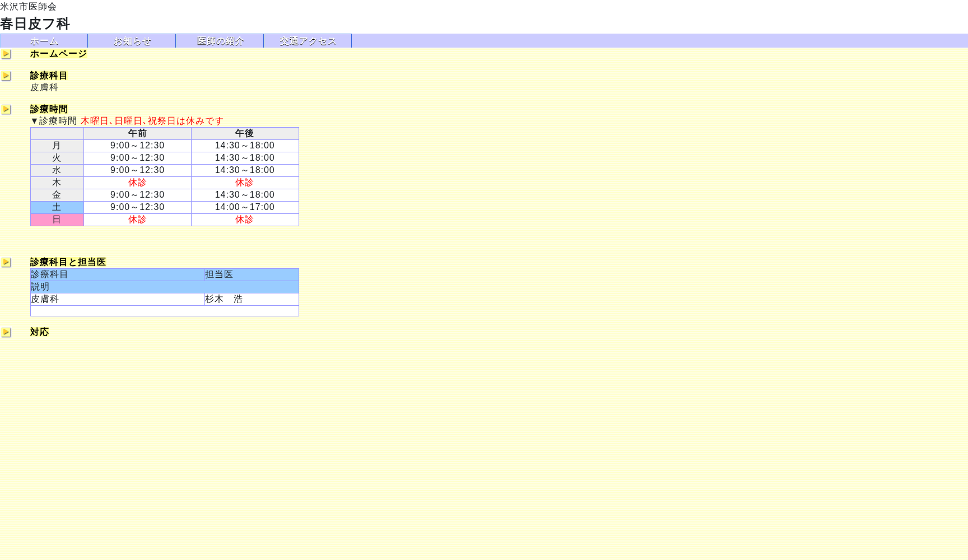
Task: Click the red holiday closure notice text
Action: click(x=152, y=121)
